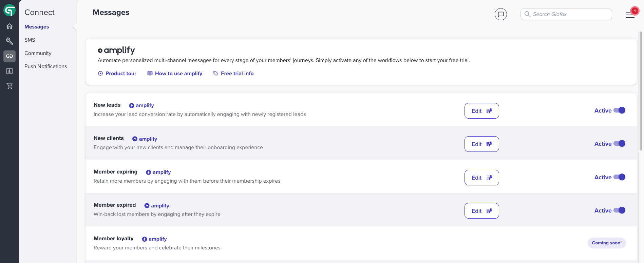The image size is (644, 263).
Task: Toggle off Member expiring Active switch
Action: (620, 177)
